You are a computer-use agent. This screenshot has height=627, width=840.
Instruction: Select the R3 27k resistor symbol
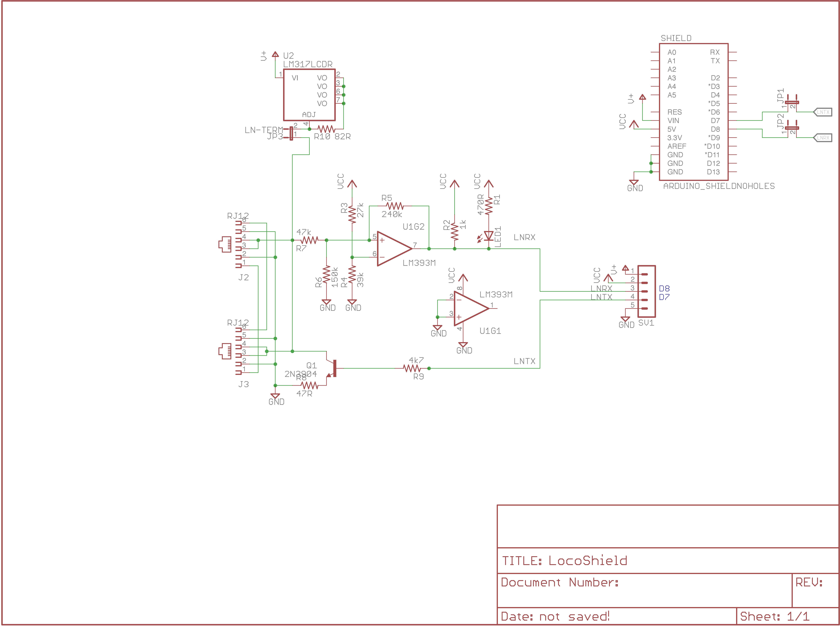pyautogui.click(x=352, y=215)
